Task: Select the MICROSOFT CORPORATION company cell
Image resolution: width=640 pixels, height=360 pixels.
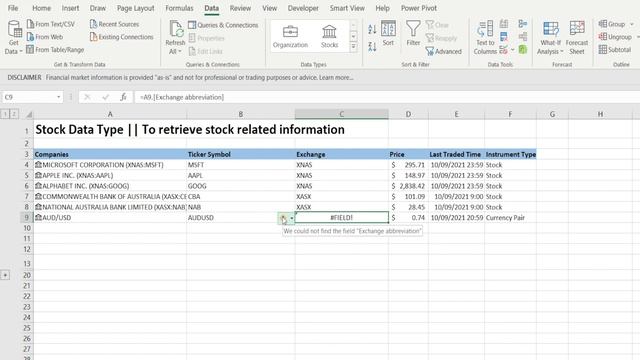Action: [110, 165]
